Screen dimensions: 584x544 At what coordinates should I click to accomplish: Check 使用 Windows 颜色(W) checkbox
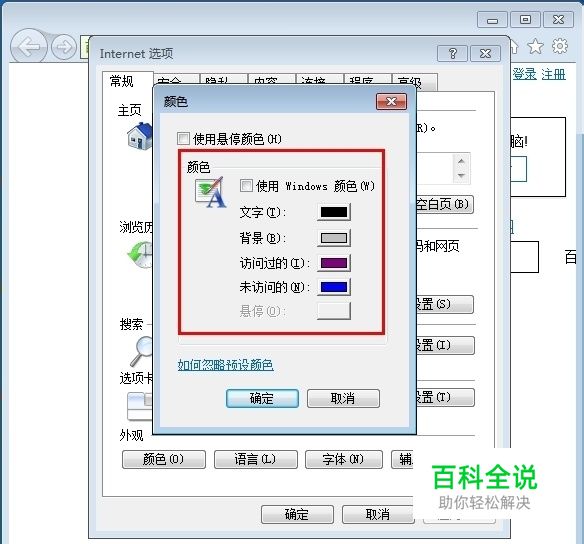point(246,185)
